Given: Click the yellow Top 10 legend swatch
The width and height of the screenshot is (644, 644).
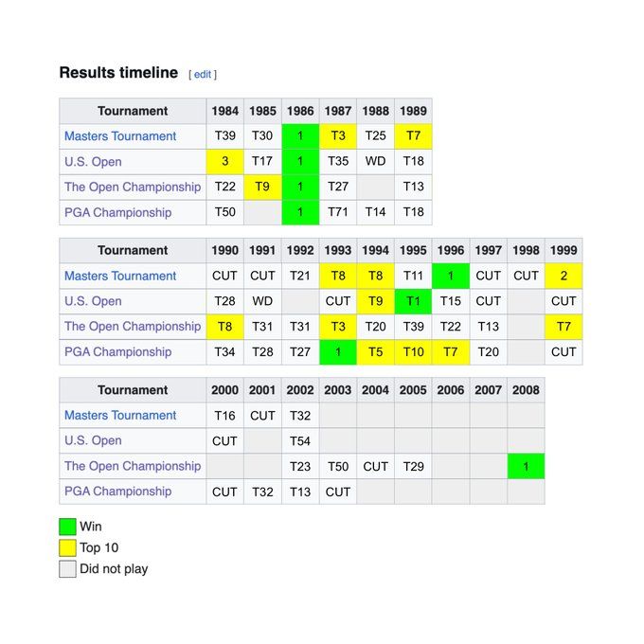Looking at the screenshot, I should 67,547.
